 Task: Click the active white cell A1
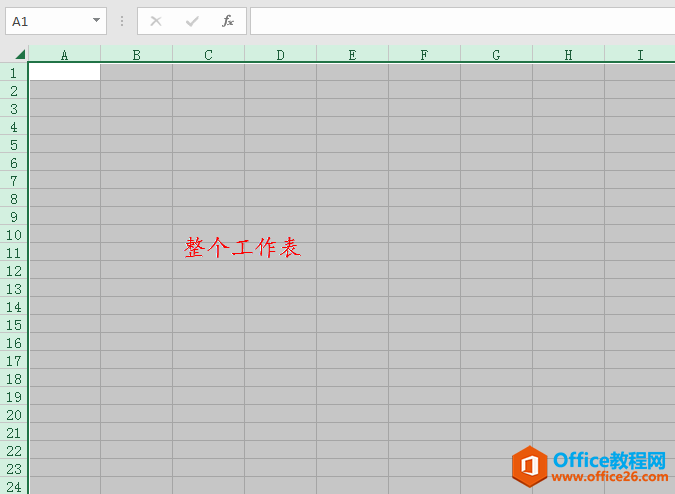[65, 72]
